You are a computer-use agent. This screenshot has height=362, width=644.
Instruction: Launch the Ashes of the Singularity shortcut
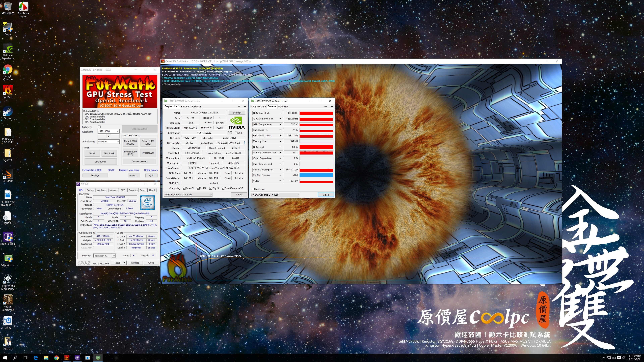[8, 282]
